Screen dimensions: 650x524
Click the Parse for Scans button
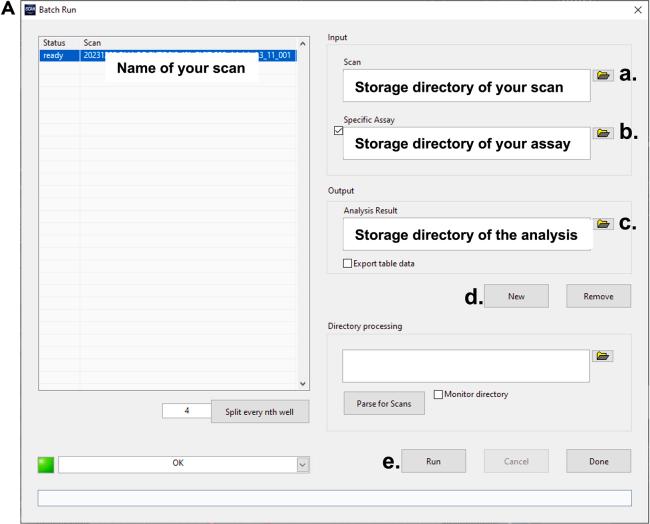384,403
